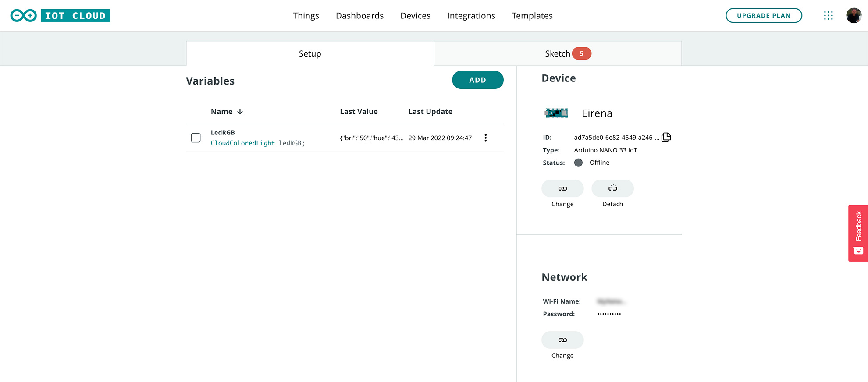Screen dimensions: 868x382
Task: Open LedRGB row three-dot options menu
Action: coord(485,138)
